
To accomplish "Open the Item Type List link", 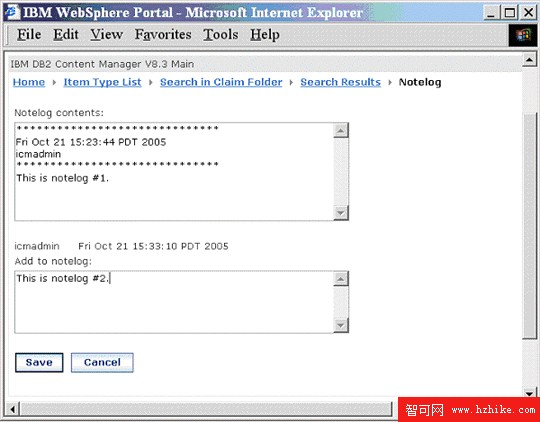I will point(102,82).
